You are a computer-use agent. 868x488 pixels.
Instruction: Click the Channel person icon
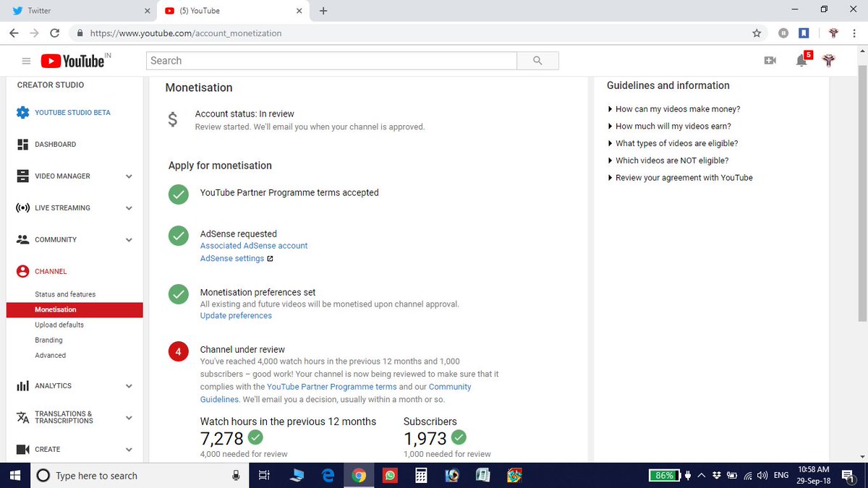(x=22, y=271)
